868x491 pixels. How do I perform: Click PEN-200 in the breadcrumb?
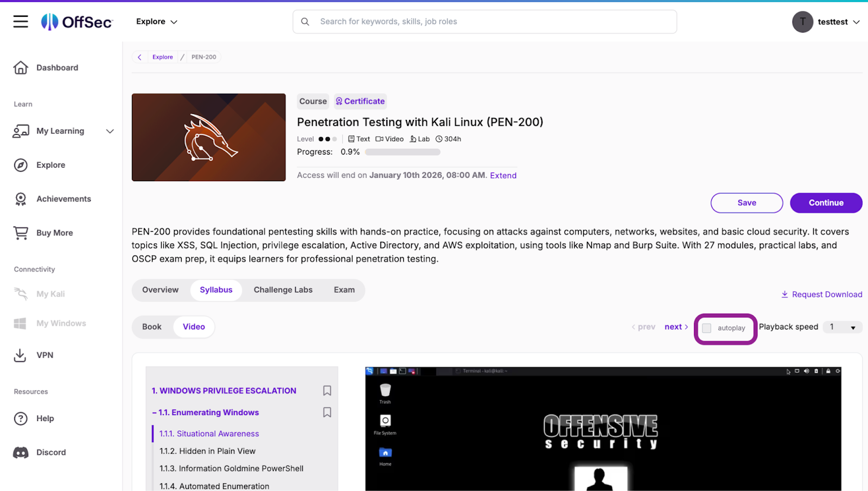pos(204,57)
